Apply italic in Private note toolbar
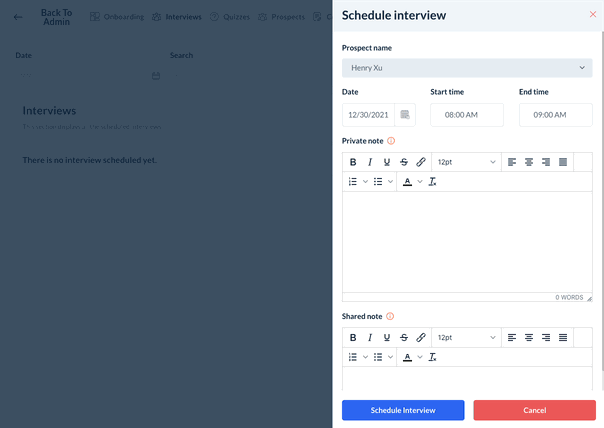This screenshot has width=604, height=428. (370, 162)
